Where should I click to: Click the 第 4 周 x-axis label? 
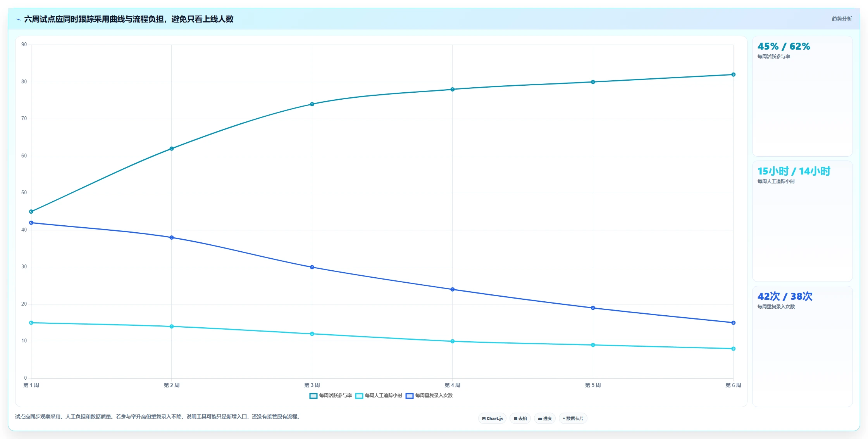point(453,385)
